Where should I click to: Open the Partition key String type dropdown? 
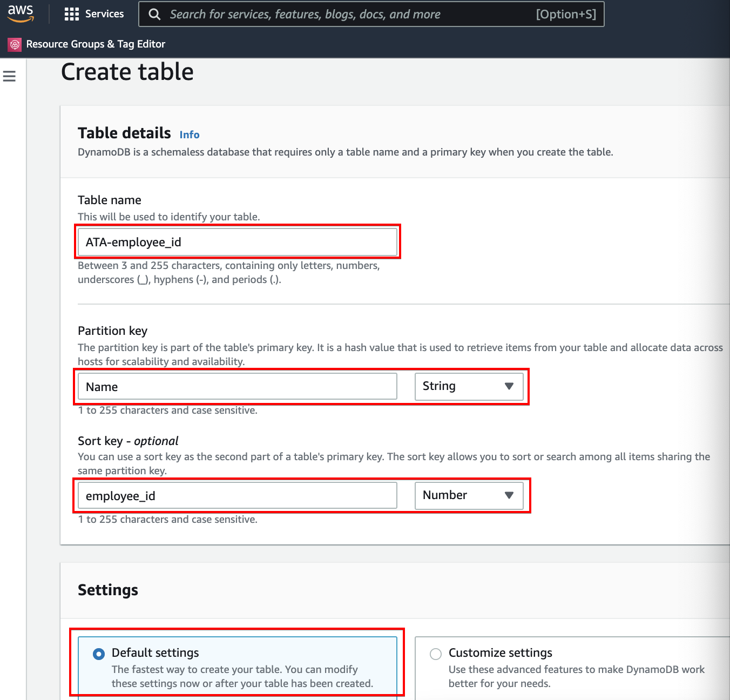[x=469, y=387]
